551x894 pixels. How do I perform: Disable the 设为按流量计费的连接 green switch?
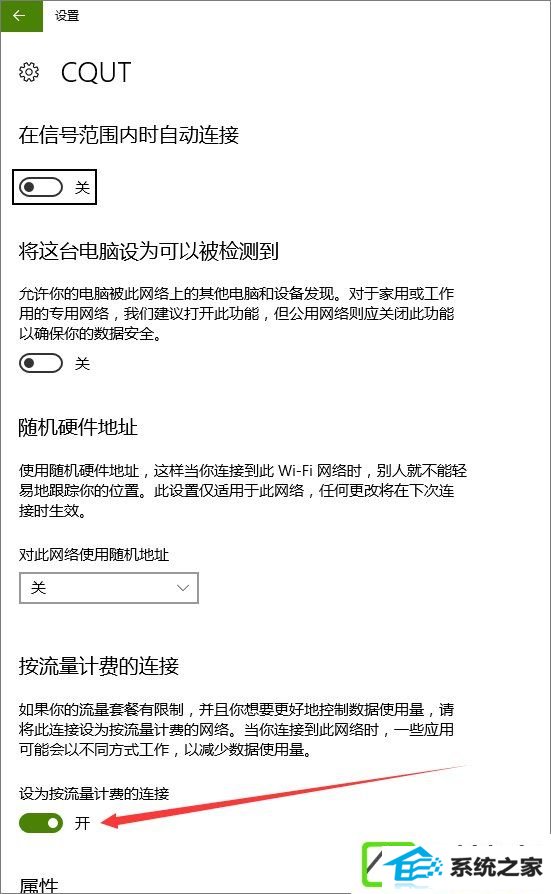tap(40, 822)
